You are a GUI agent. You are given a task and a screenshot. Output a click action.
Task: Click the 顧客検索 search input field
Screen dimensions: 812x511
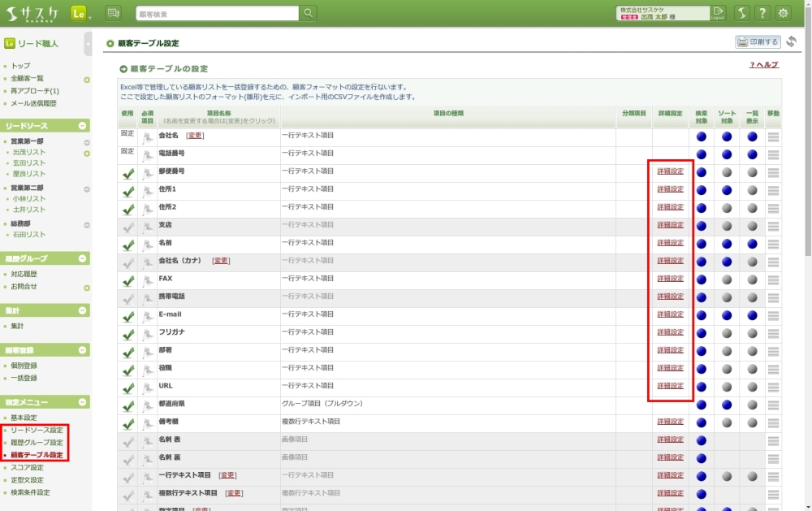[217, 14]
